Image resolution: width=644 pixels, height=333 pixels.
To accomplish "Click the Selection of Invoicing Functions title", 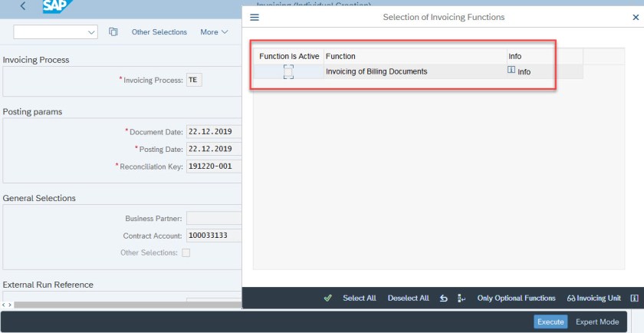I will pos(444,18).
